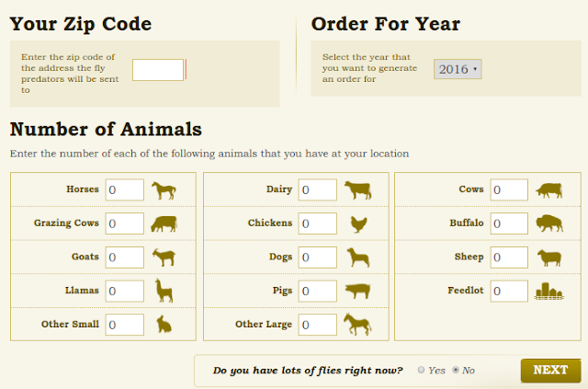
Task: Click the goat silhouette icon
Action: click(x=164, y=257)
